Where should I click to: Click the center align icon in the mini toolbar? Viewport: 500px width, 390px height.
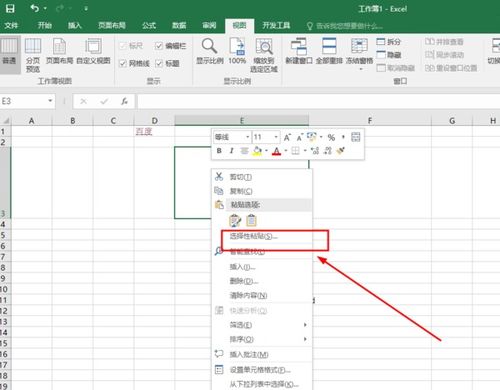(x=244, y=151)
